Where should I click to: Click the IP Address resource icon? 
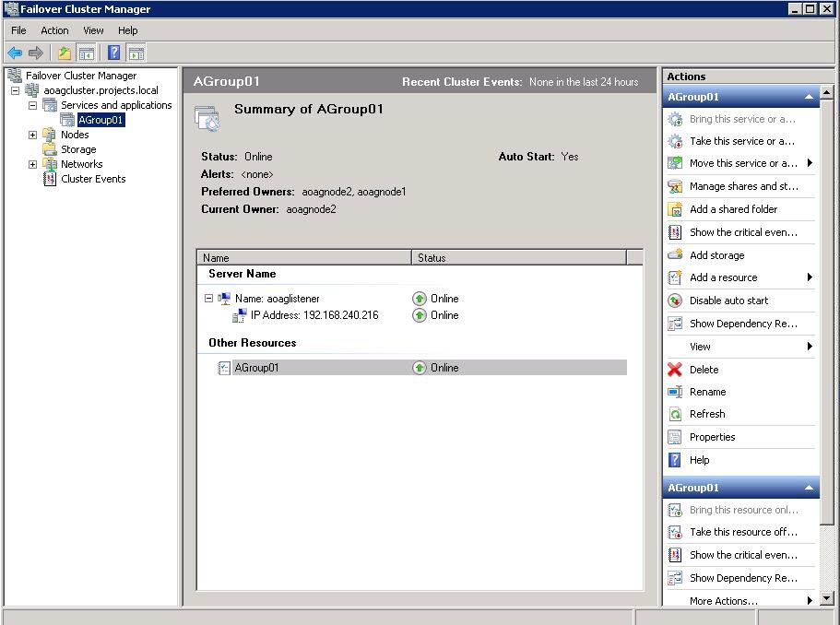click(240, 315)
